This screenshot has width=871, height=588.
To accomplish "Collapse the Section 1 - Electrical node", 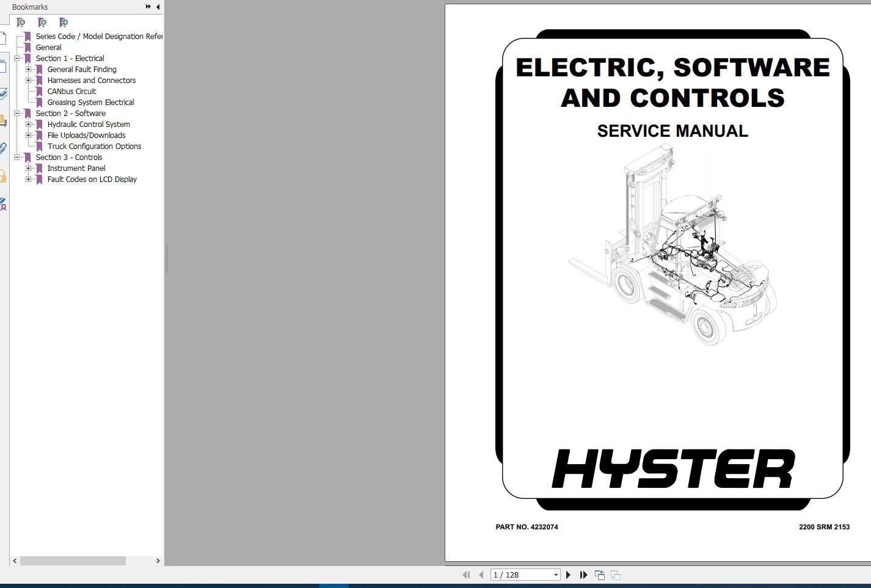I will point(17,59).
